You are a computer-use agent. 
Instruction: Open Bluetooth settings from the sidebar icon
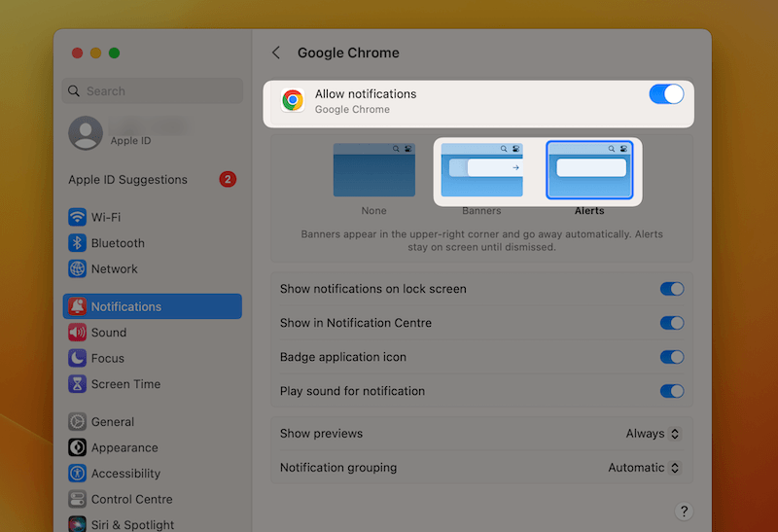coord(77,243)
